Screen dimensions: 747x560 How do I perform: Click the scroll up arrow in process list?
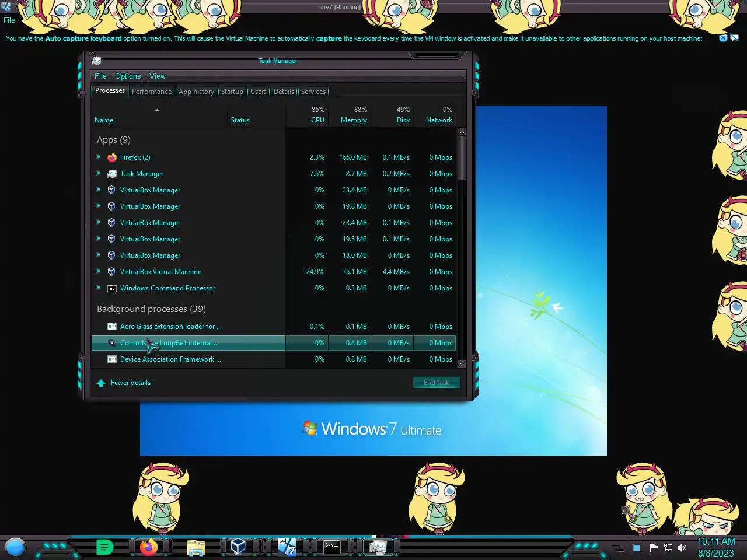point(462,131)
